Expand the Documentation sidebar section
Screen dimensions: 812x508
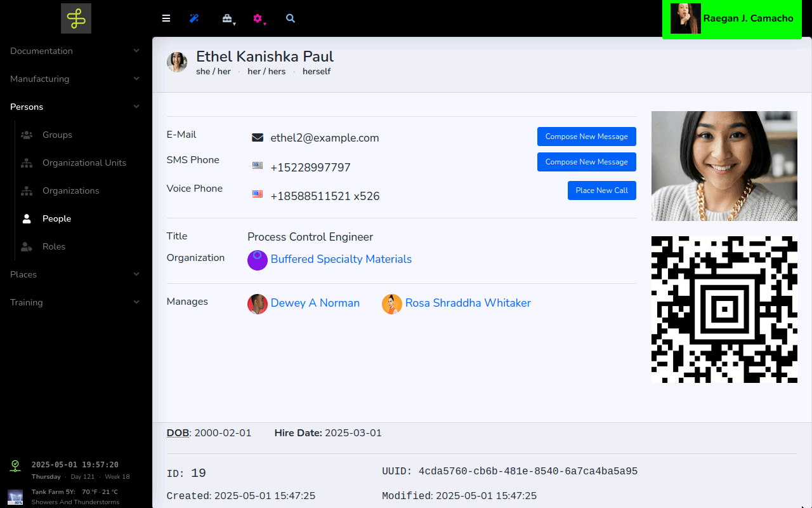point(75,51)
